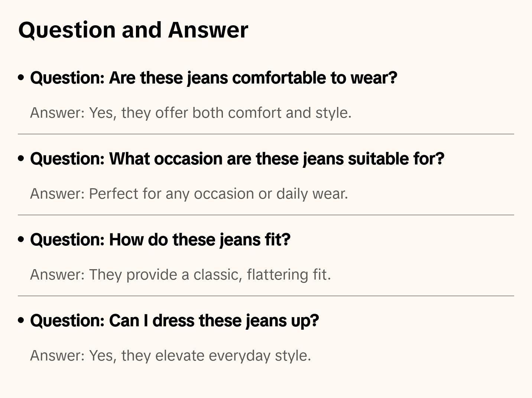Click the "Question and Answer" heading

133,30
